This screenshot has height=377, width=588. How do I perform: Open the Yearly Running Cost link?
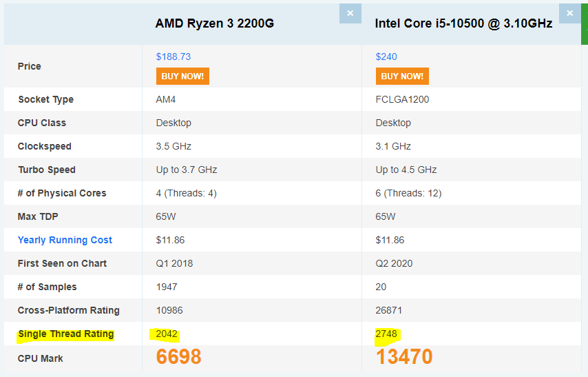(65, 240)
